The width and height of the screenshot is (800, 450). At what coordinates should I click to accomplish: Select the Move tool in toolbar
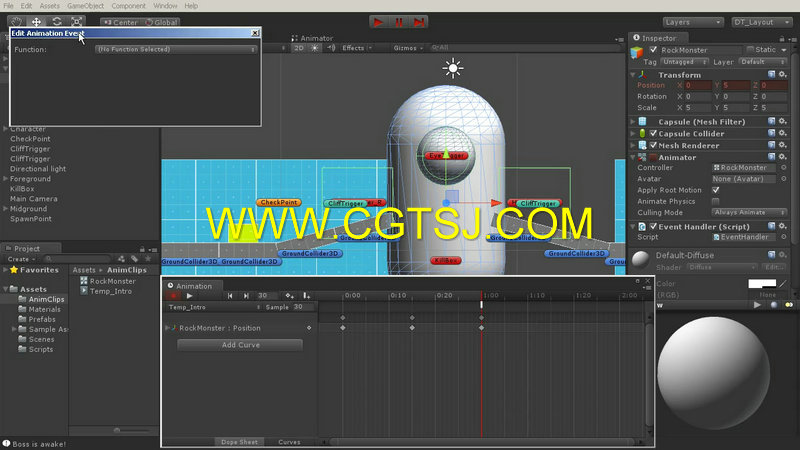[36, 22]
